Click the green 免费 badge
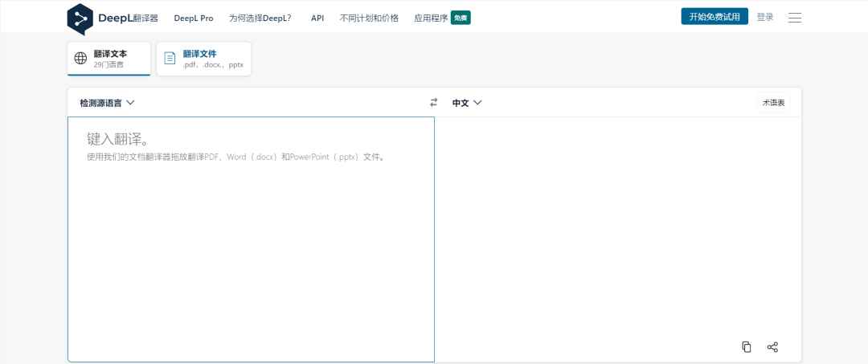 (x=461, y=18)
